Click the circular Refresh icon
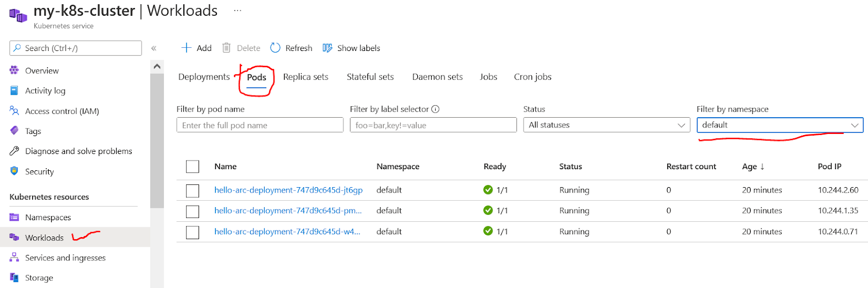 (275, 48)
